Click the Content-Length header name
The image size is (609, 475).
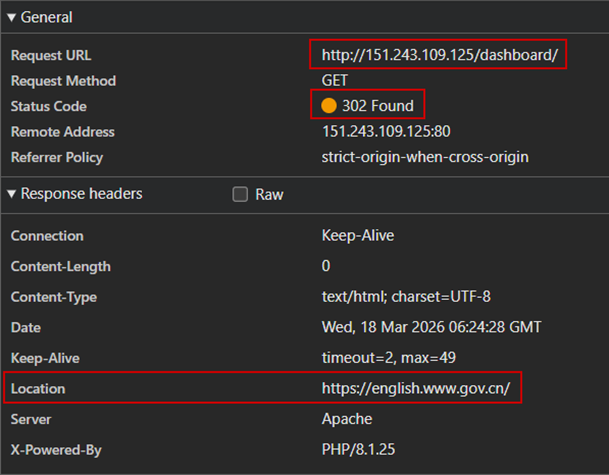61,266
